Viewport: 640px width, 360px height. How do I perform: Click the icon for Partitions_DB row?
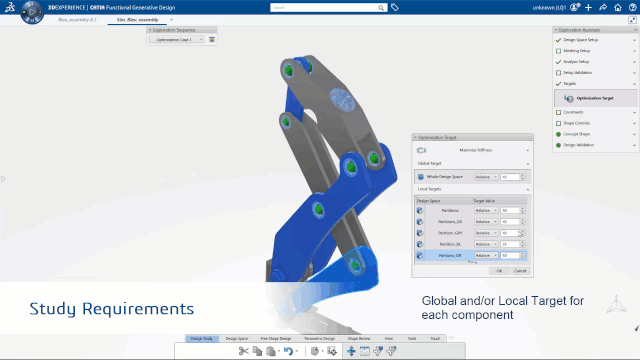pos(420,256)
